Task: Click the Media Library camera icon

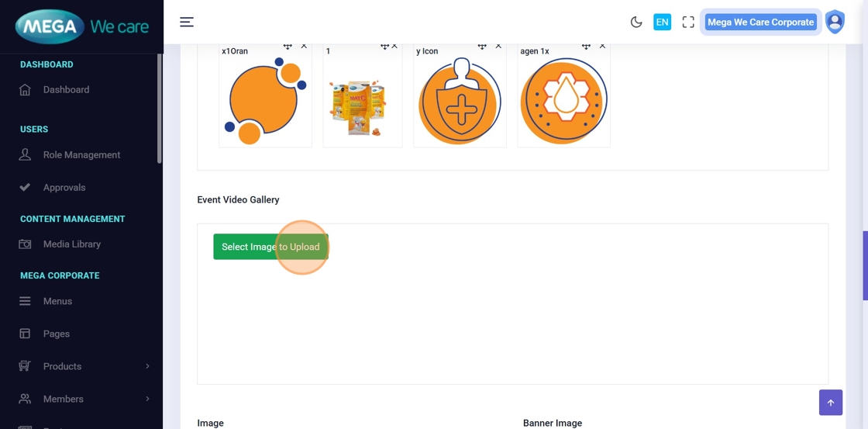Action: coord(25,244)
